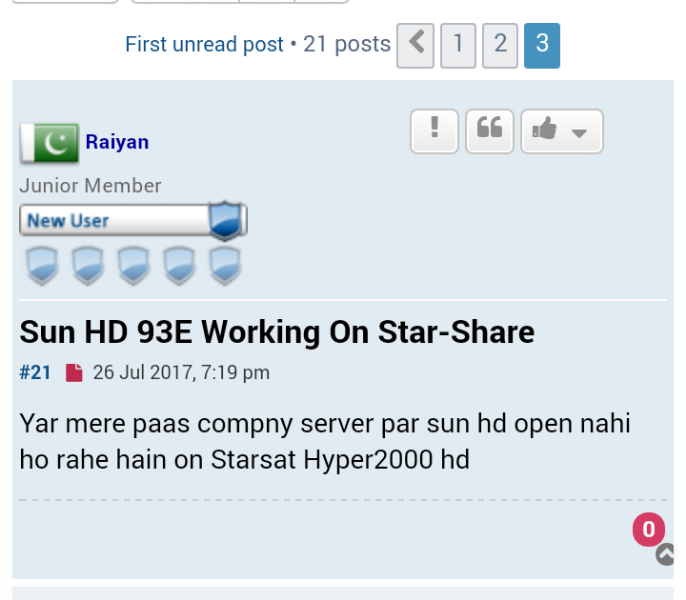Click the post text Yar mere paas
The width and height of the screenshot is (686, 600).
point(325,441)
